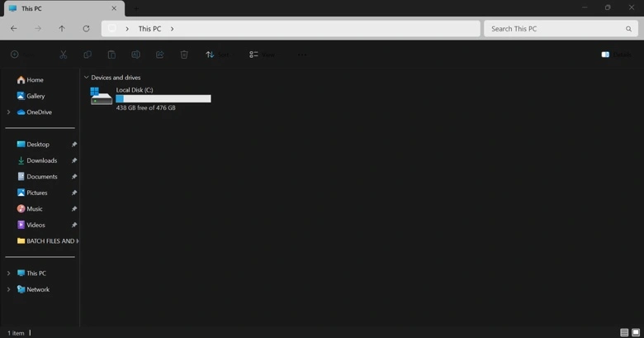644x338 pixels.
Task: Click the Local Disk (C:) name label
Action: click(x=135, y=89)
